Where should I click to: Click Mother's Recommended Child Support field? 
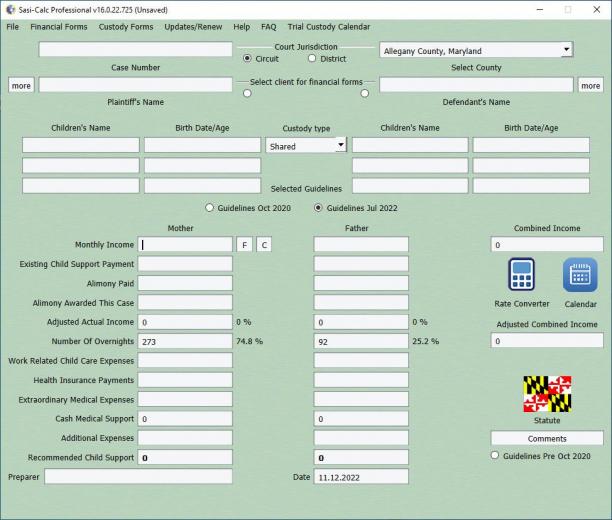pos(185,457)
